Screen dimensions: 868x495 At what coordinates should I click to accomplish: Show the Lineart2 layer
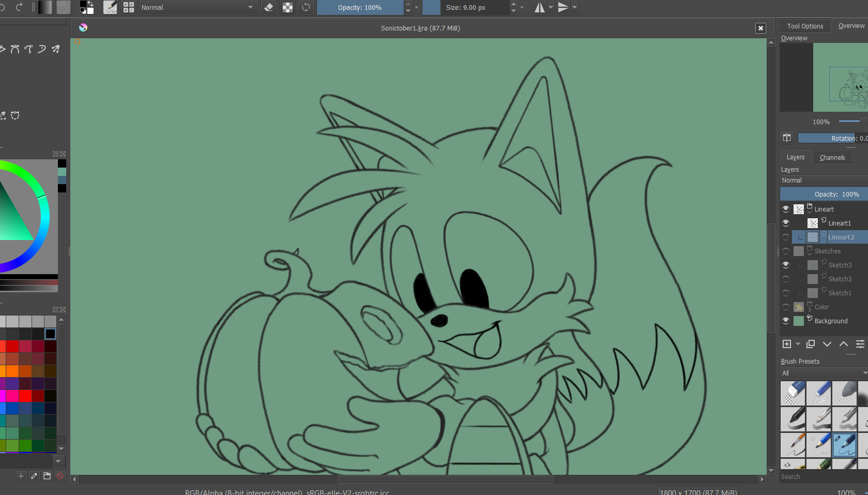pyautogui.click(x=786, y=237)
